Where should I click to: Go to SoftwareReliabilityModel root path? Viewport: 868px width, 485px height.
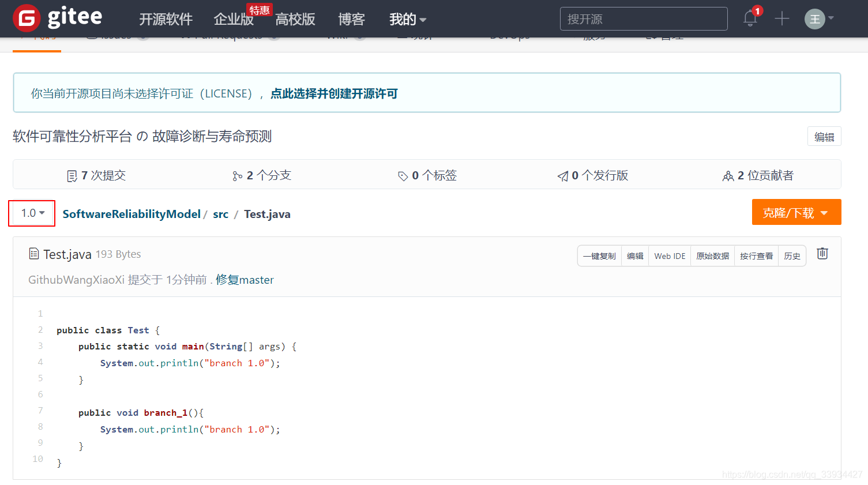click(131, 214)
